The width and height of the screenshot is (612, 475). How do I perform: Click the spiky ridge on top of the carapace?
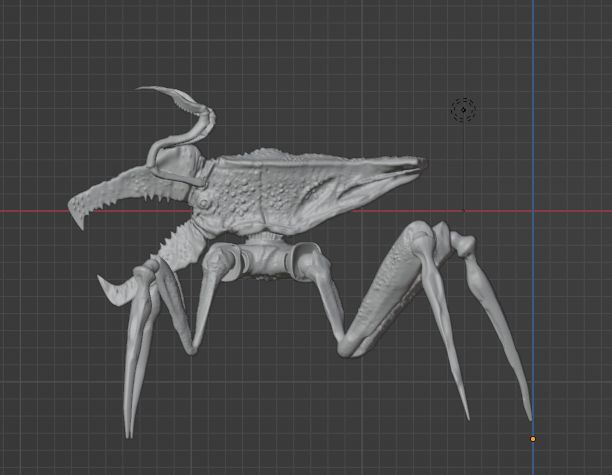[272, 155]
